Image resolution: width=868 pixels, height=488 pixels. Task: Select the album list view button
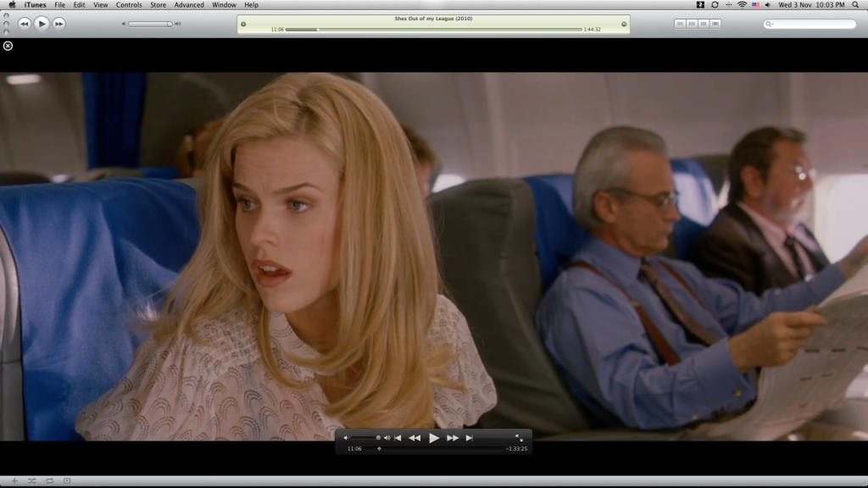click(x=692, y=24)
